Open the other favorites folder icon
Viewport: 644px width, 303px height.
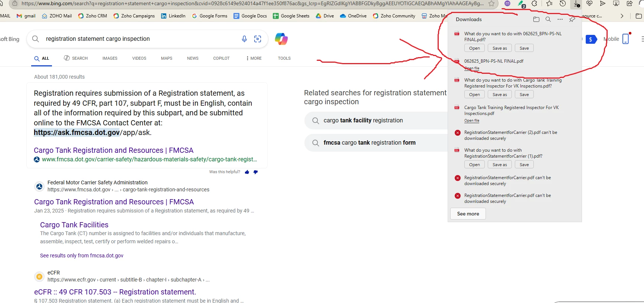pos(639,16)
